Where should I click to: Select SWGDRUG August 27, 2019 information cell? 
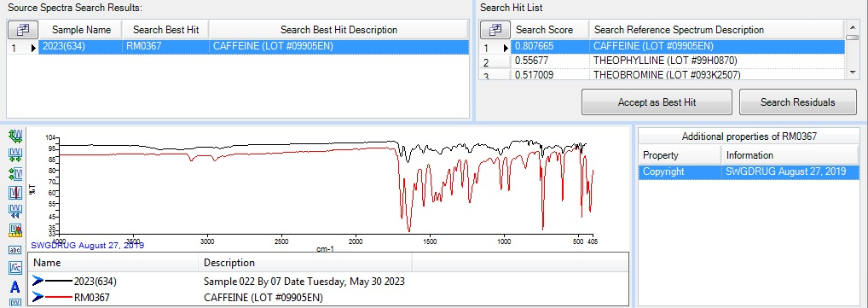pyautogui.click(x=790, y=171)
